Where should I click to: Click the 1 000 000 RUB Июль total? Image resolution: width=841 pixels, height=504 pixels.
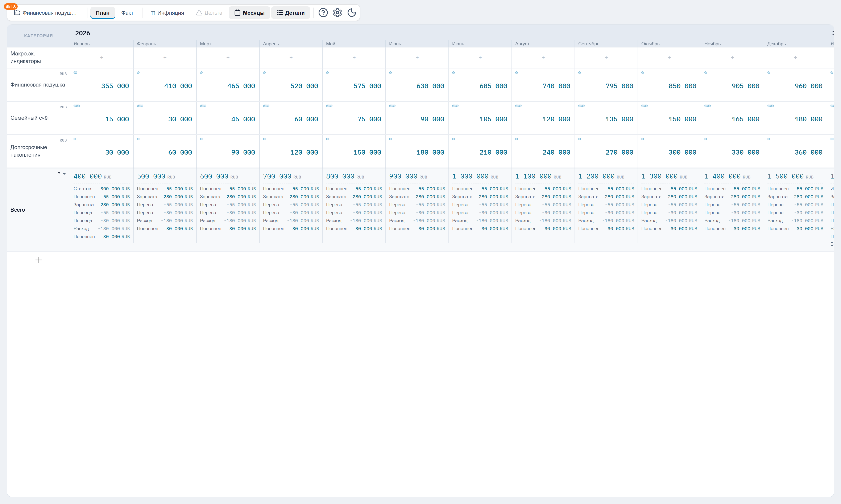point(475,177)
